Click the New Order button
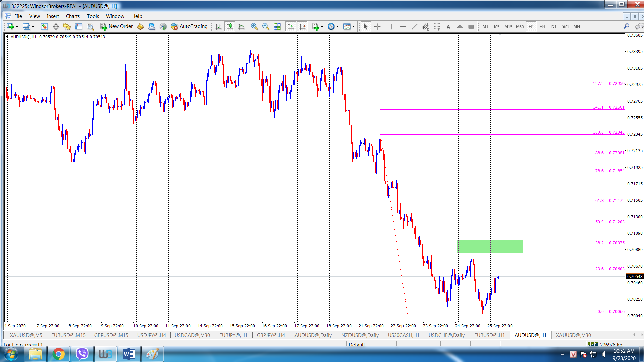The image size is (644, 362). pyautogui.click(x=117, y=26)
